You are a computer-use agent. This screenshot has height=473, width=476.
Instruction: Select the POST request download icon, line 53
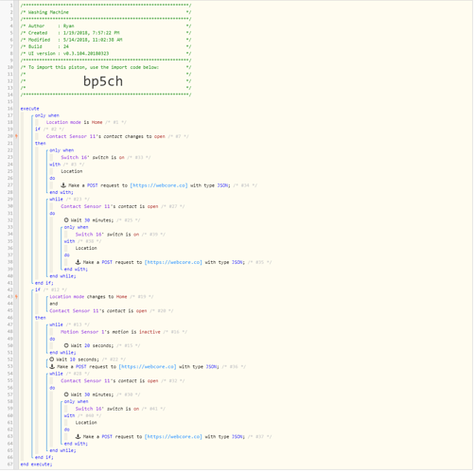[52, 367]
